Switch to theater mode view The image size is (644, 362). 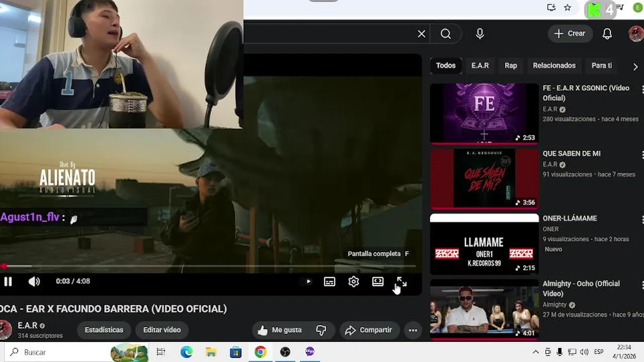pyautogui.click(x=378, y=282)
